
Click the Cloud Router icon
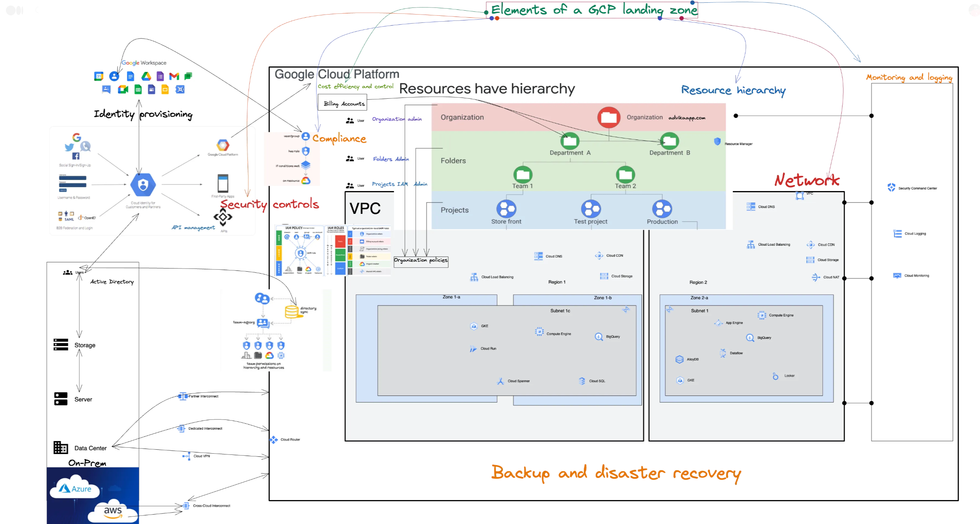coord(274,439)
